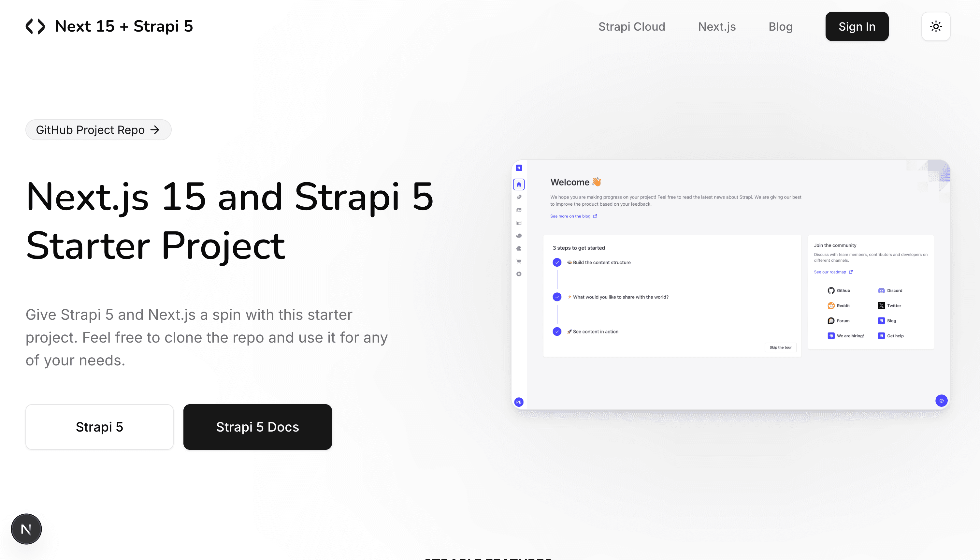980x560 pixels.
Task: Open the puzzle-piece plugins icon in the preview
Action: click(x=519, y=248)
